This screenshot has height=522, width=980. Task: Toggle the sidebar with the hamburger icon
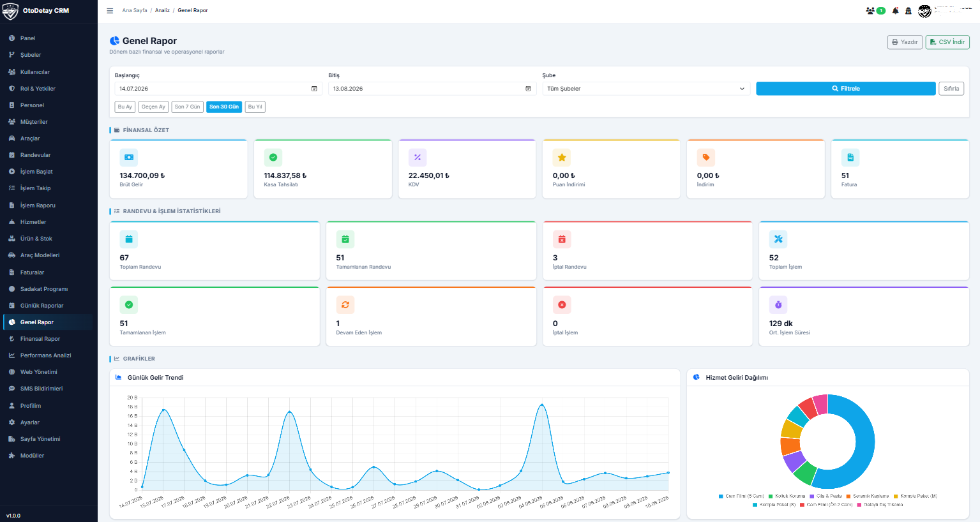coord(110,11)
